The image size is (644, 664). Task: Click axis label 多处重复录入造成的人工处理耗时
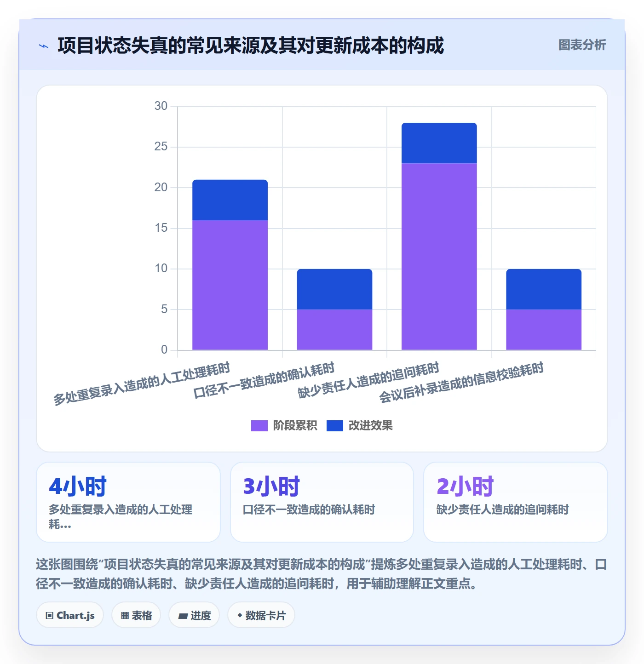(x=142, y=384)
